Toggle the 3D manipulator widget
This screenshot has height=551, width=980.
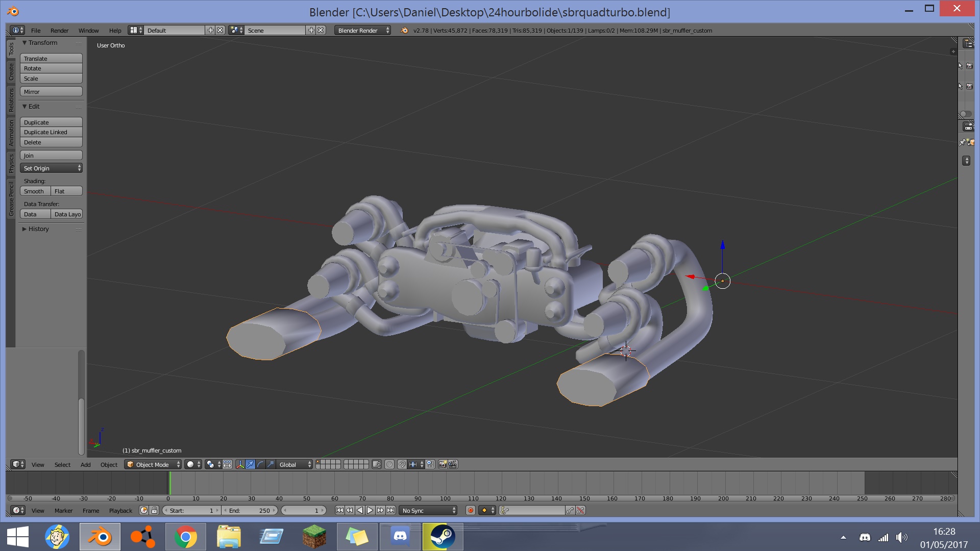point(240,464)
